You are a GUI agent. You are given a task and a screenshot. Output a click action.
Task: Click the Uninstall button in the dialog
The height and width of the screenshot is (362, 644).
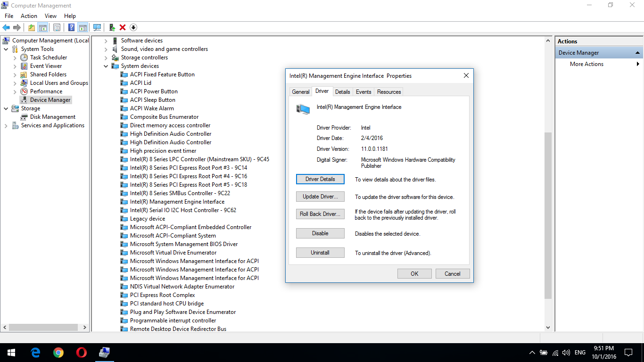click(320, 253)
